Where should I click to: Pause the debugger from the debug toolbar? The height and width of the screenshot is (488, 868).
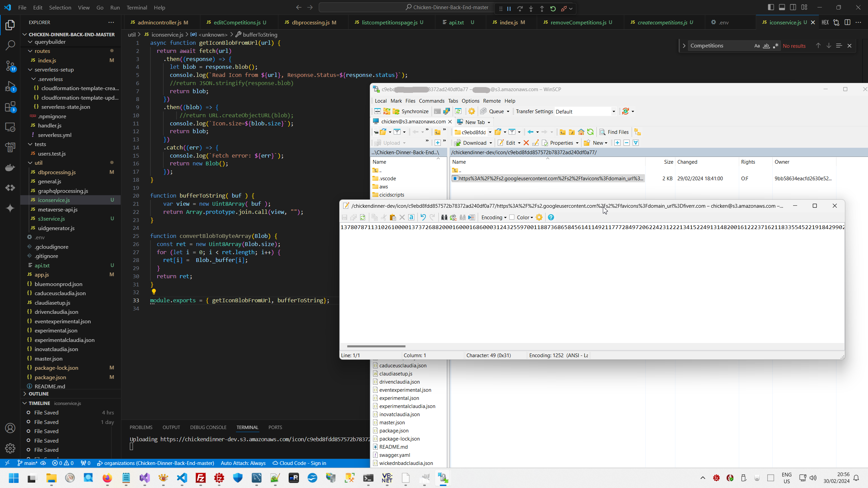(509, 8)
